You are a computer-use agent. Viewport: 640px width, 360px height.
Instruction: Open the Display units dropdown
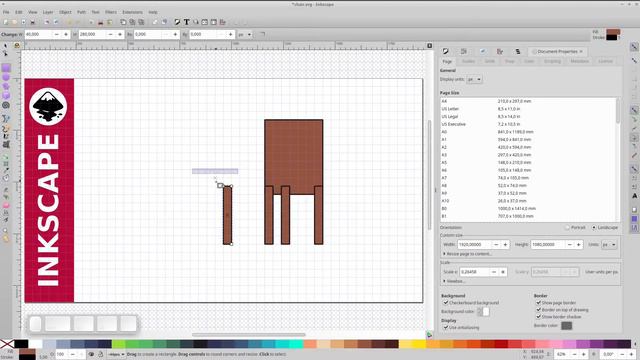click(x=474, y=79)
